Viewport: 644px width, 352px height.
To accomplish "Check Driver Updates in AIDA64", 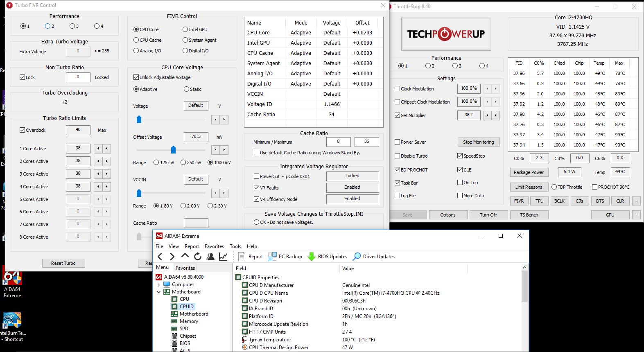I will tap(374, 257).
